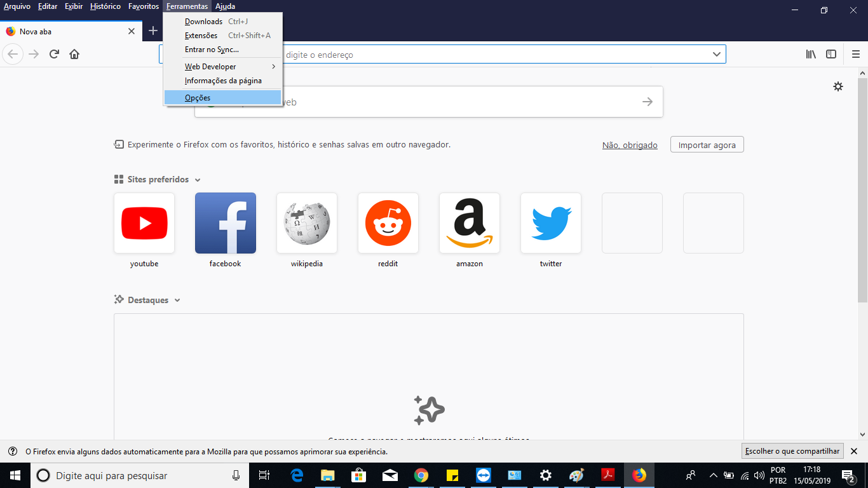Image resolution: width=868 pixels, height=488 pixels.
Task: Open Windows Settings gear on the taskbar
Action: click(x=546, y=475)
